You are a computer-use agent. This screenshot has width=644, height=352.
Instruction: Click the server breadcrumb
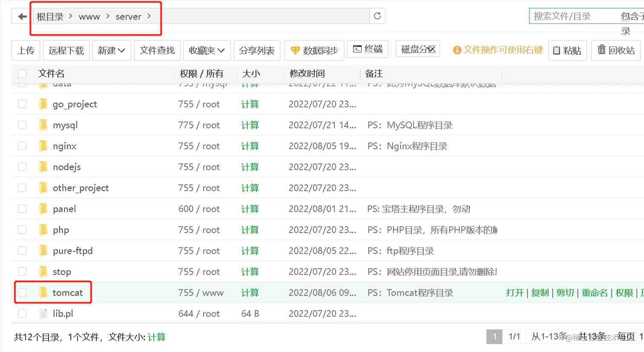coord(128,17)
